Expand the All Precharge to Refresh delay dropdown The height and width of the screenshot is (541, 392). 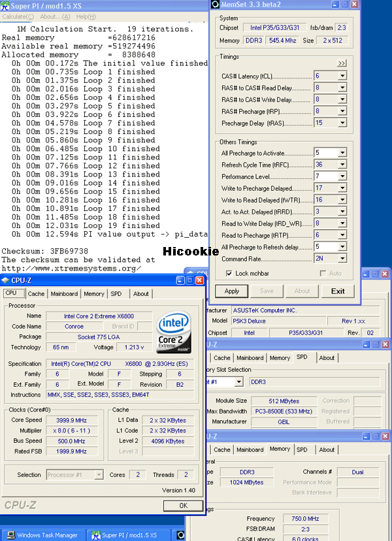point(342,247)
